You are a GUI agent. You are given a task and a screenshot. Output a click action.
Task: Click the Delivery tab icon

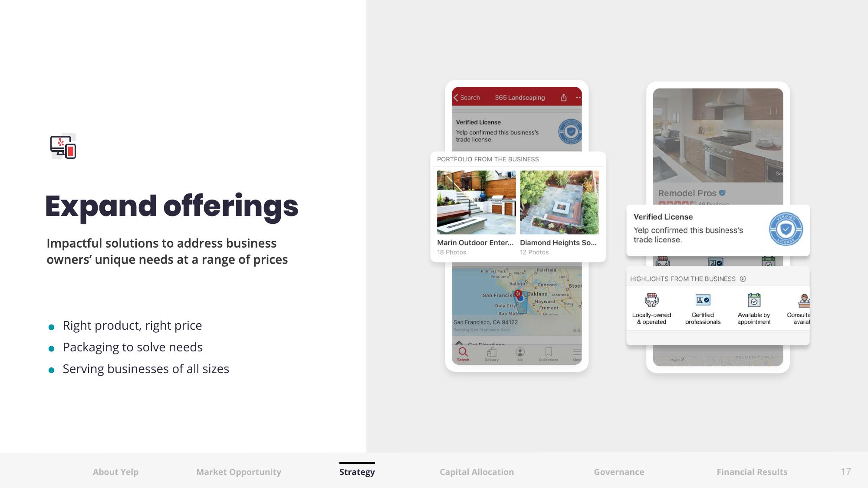[490, 353]
